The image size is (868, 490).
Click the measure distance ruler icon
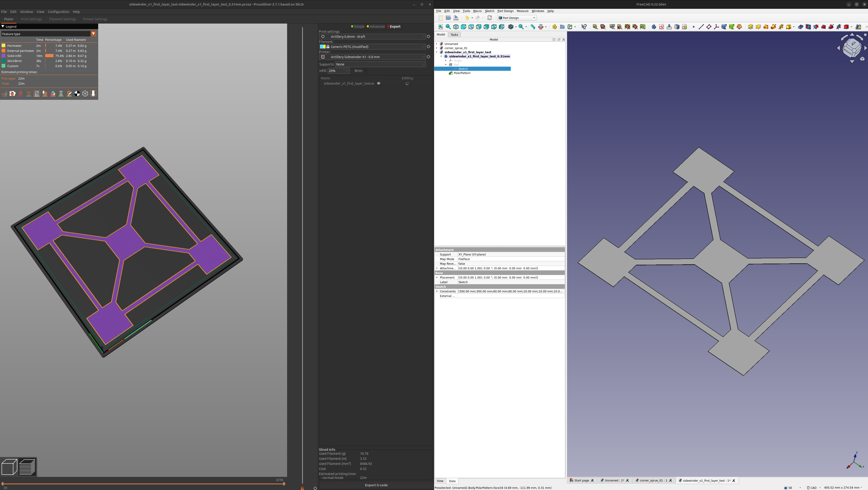(x=533, y=27)
